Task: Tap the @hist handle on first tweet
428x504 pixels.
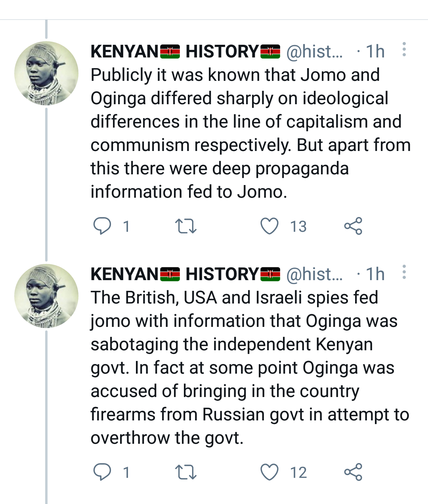Action: click(x=314, y=52)
